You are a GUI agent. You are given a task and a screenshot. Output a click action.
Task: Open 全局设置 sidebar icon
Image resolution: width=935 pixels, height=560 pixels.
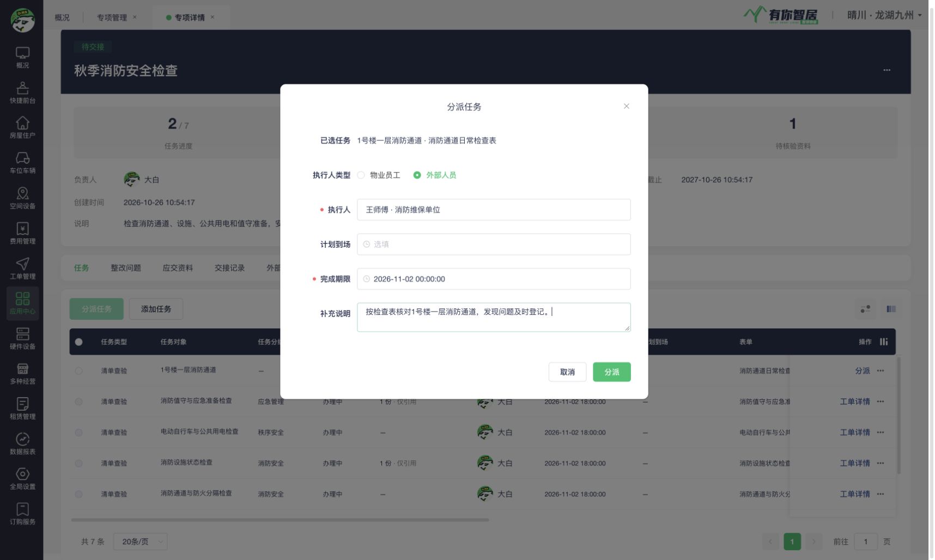coord(22,479)
